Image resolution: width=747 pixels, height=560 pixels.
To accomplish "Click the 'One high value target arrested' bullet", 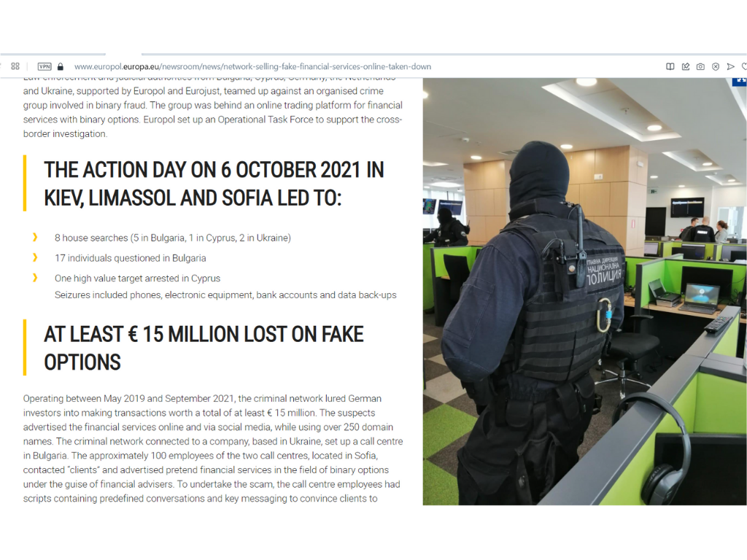I will 137,278.
